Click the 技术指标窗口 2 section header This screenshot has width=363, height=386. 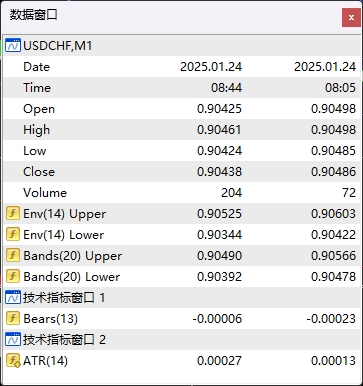tap(182, 339)
